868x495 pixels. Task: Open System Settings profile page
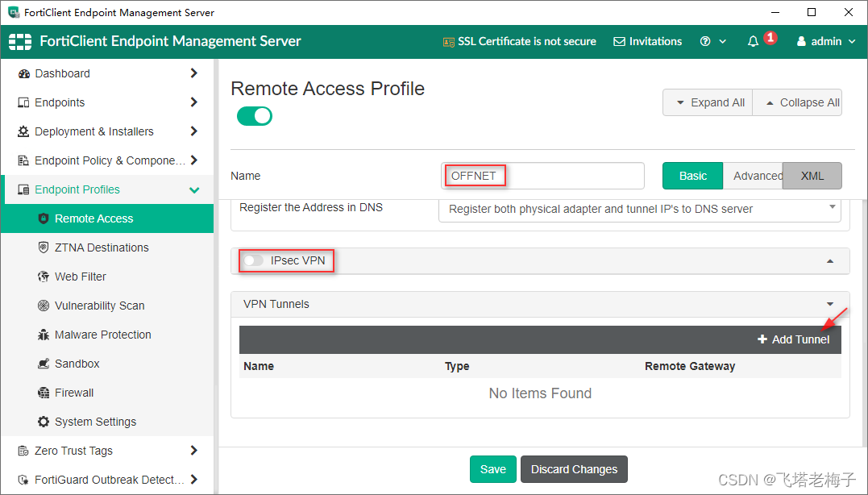[107, 422]
